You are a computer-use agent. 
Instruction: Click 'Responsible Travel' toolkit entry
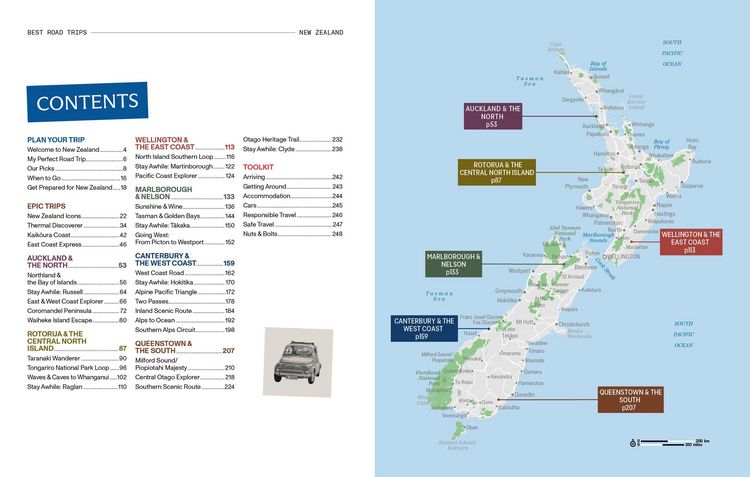tap(293, 215)
